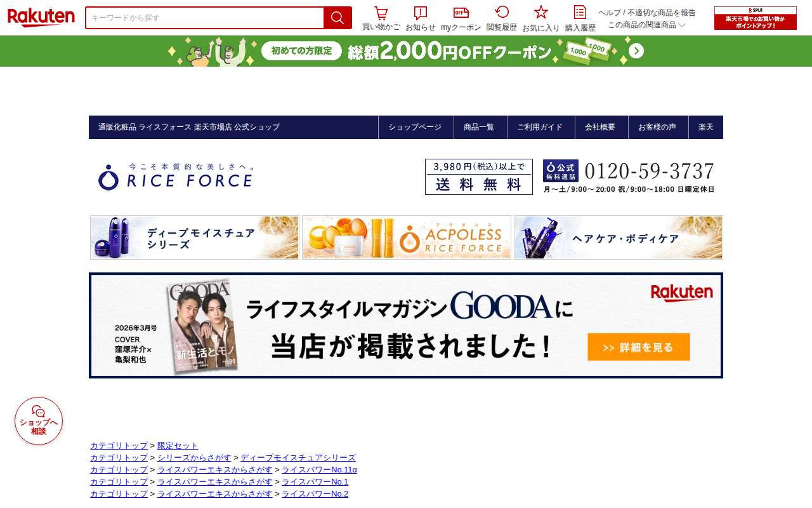Click ライスパワーエキスからさがす before ライスパワーNo.2
Screen dimensions: 812x508
click(x=215, y=494)
